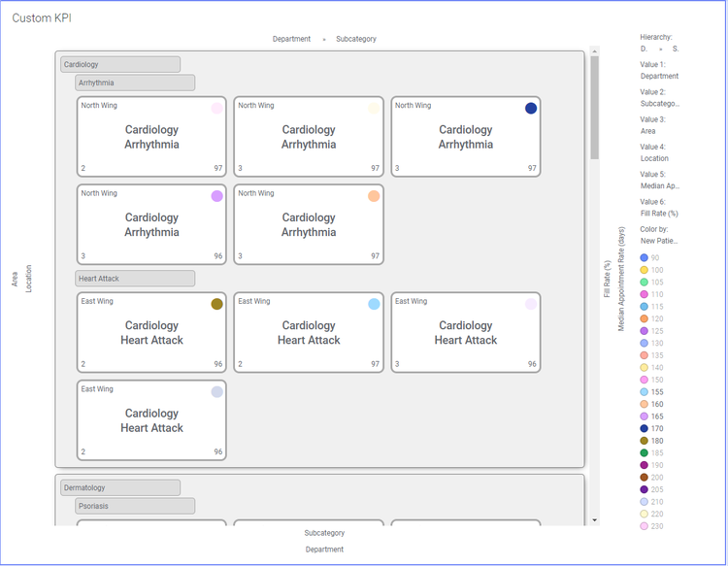Screen dimensions: 728x566
Task: Select legend color 150 swatch
Action: coord(644,380)
